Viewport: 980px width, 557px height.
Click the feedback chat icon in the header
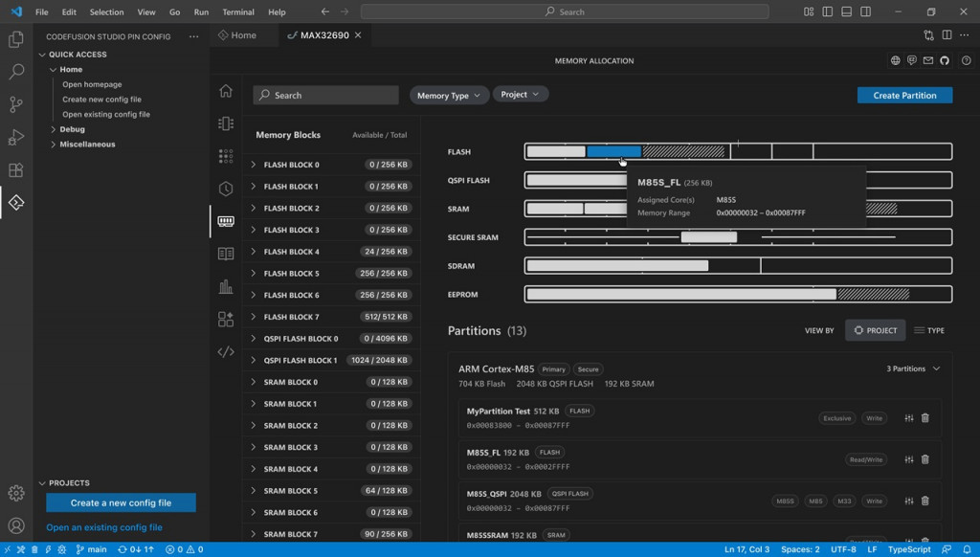point(912,59)
